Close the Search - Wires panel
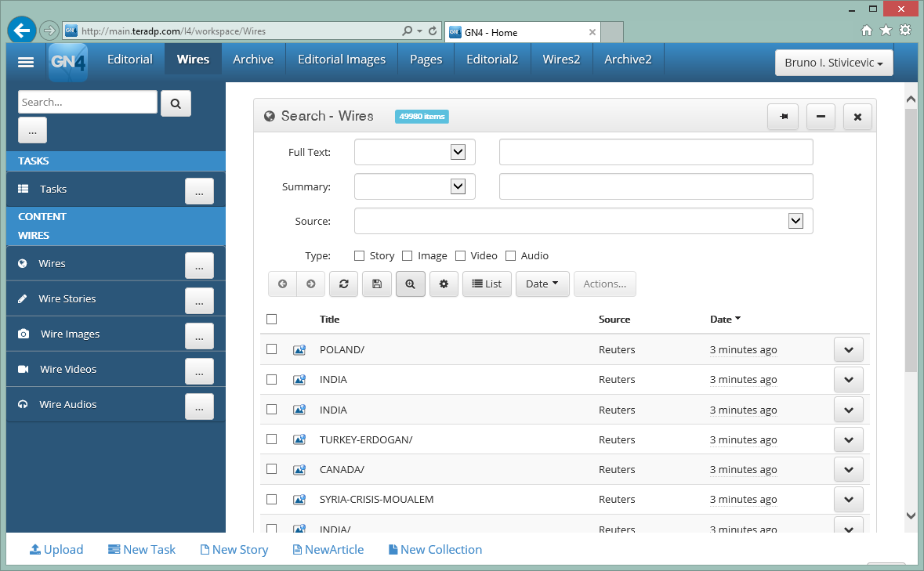Image resolution: width=924 pixels, height=571 pixels. tap(857, 117)
